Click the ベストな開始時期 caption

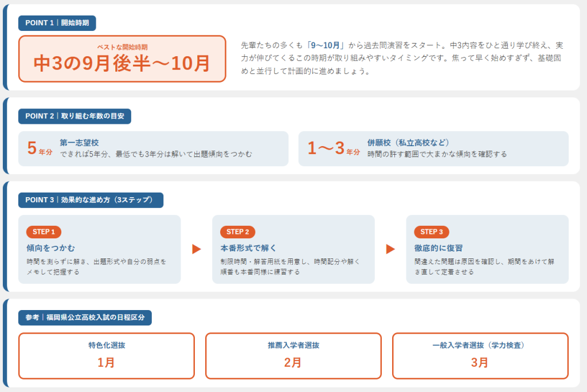coord(122,47)
